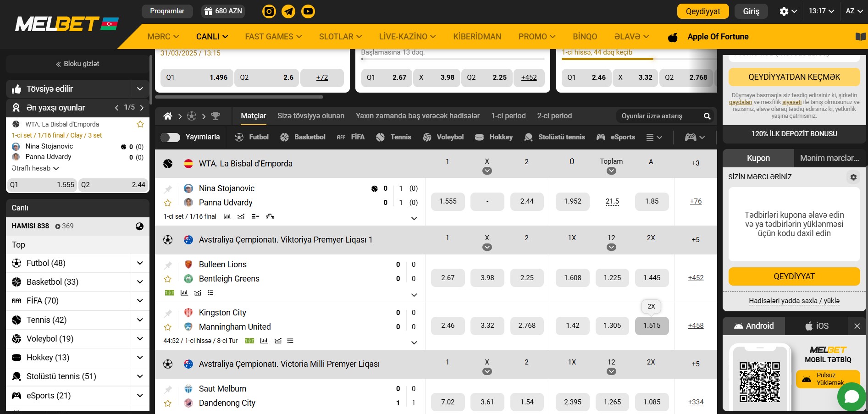Open the live chat bubble
Screen dimensions: 868x414
click(x=851, y=397)
